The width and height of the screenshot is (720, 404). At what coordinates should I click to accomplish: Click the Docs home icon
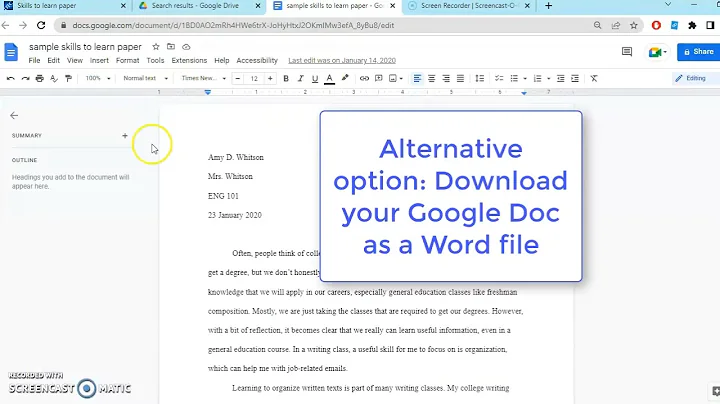pyautogui.click(x=11, y=52)
